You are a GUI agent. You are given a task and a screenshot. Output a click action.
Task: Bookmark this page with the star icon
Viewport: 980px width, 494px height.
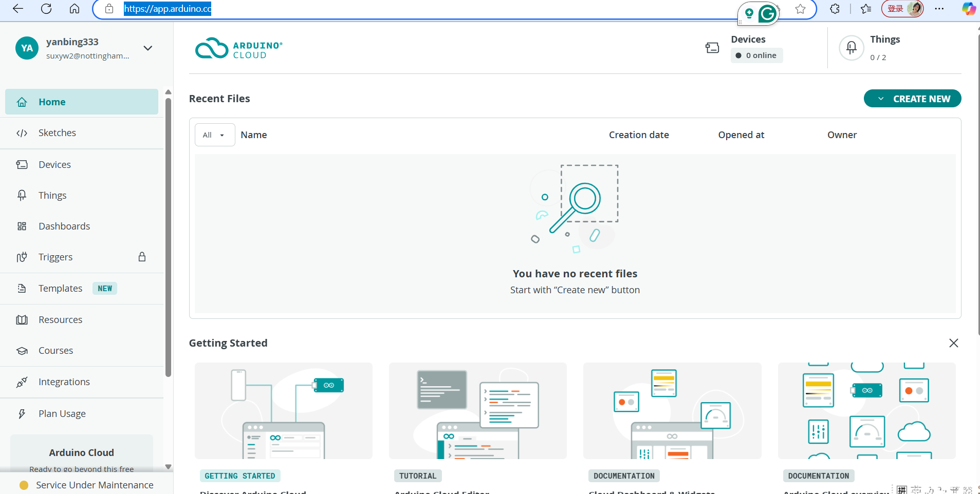point(800,9)
